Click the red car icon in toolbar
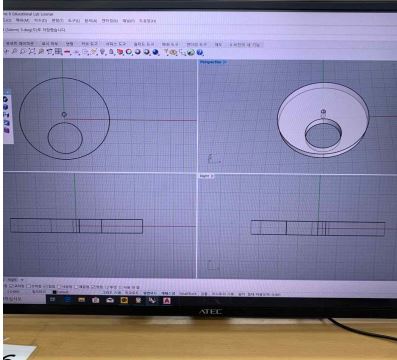Viewport: 397px width, 360px height. pos(120,52)
